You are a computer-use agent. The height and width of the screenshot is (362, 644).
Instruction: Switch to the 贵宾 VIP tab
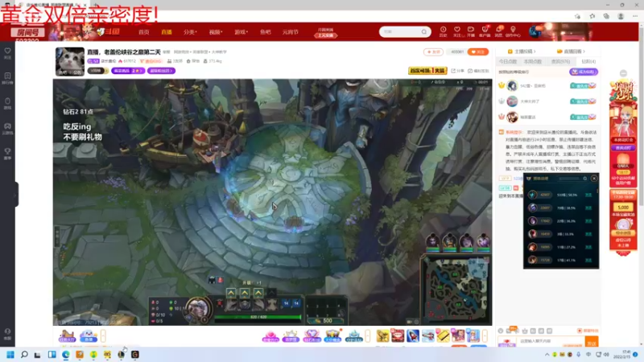[x=560, y=62]
